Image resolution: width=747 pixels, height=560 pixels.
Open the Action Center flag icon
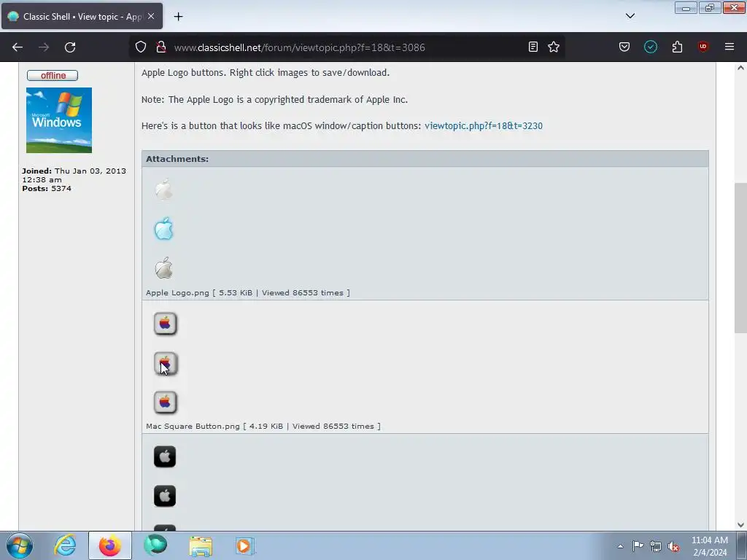pos(638,546)
